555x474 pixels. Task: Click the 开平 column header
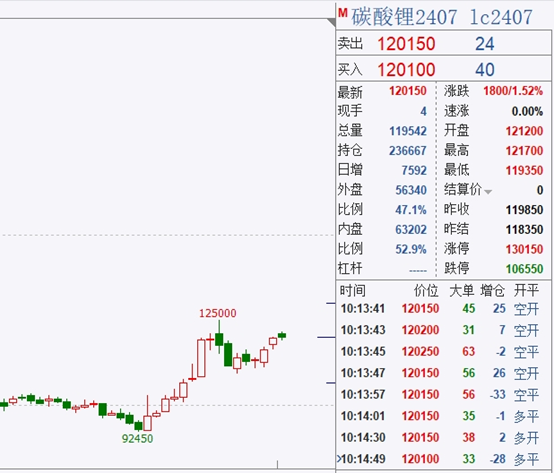[526, 291]
